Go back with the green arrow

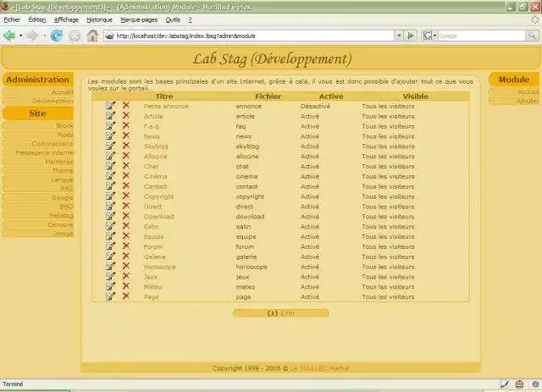click(x=9, y=36)
